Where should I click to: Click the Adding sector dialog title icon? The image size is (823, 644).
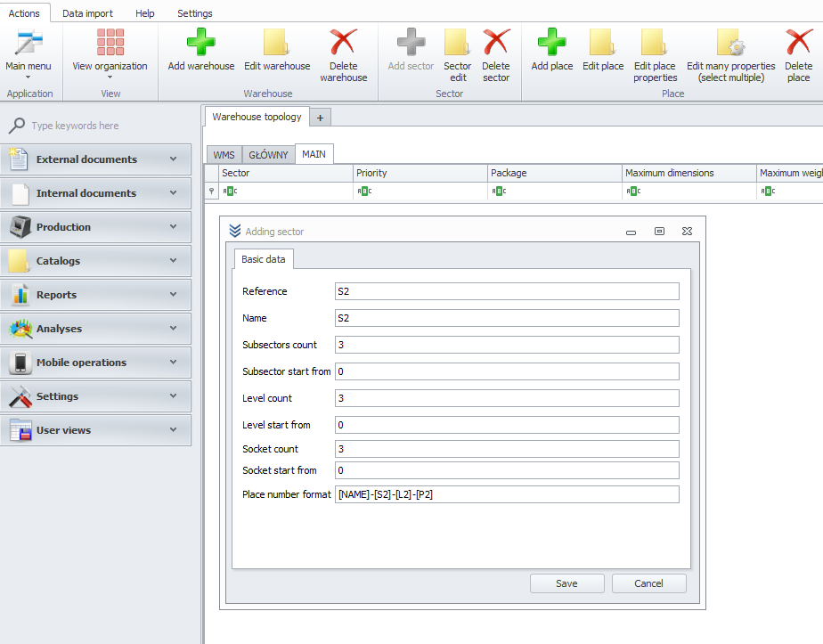pyautogui.click(x=235, y=231)
